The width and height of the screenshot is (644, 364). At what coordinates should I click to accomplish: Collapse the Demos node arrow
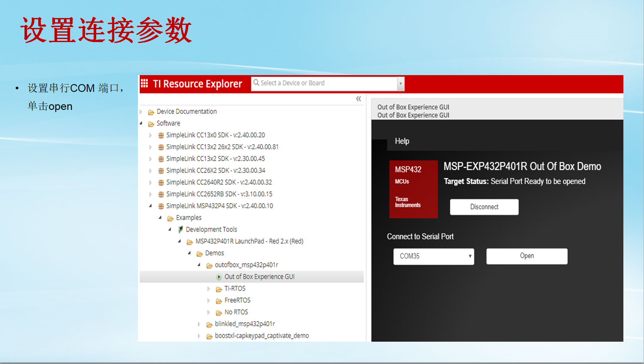(x=189, y=253)
